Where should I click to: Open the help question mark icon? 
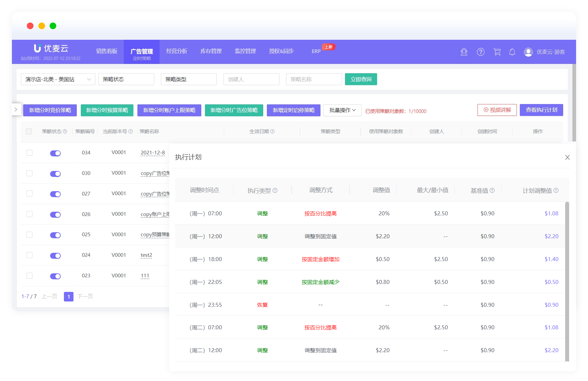480,52
